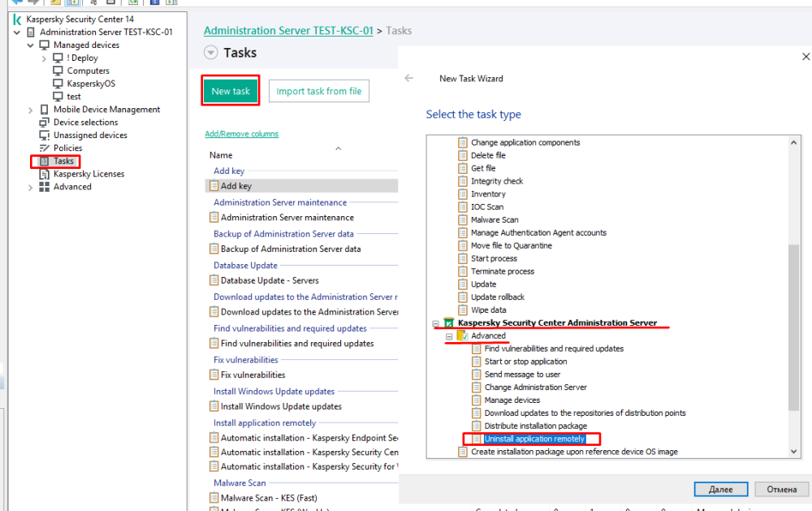Select the Computers group icon
This screenshot has height=511, width=812.
coord(58,71)
